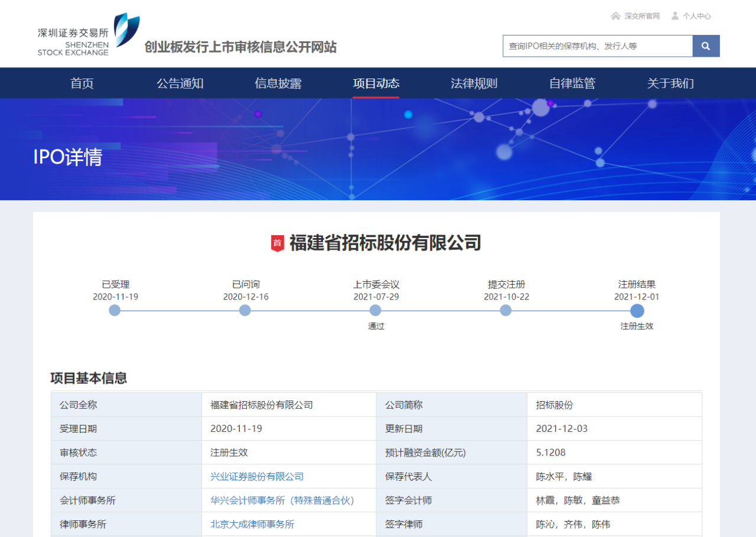
Task: Click the 注册结果 timeline node
Action: pyautogui.click(x=637, y=311)
